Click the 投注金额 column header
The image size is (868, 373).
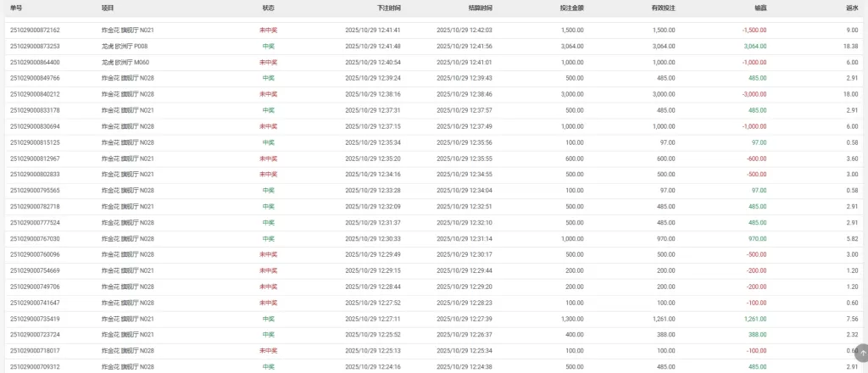point(571,7)
